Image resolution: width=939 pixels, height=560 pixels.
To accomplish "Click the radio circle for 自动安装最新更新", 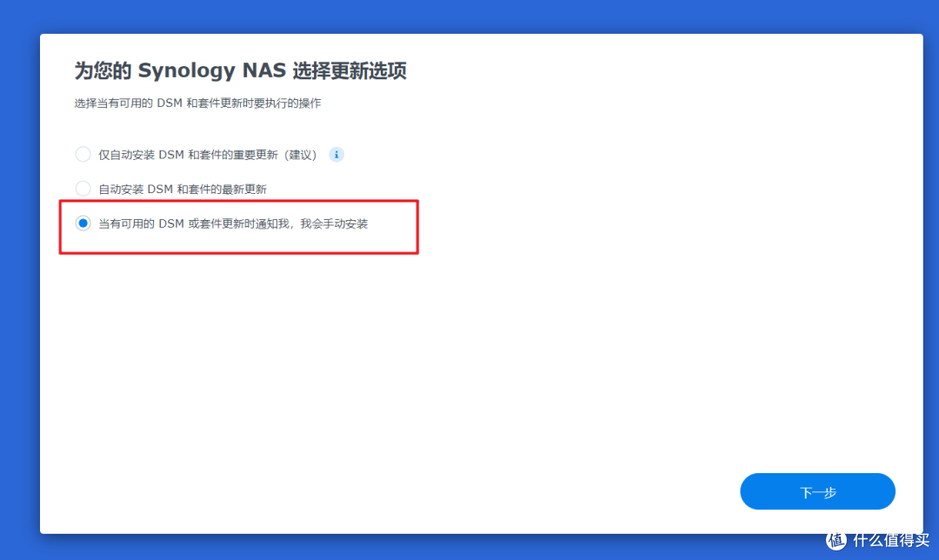I will [x=83, y=188].
